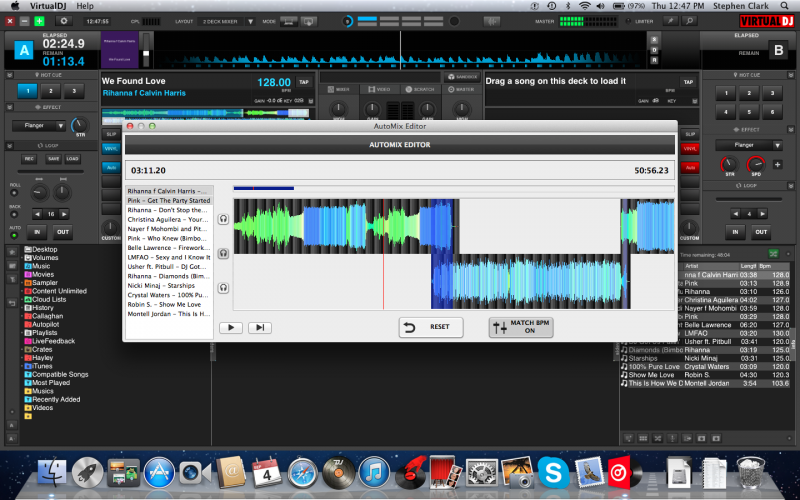Click the R button beside the overview waveform
This screenshot has height=500, width=800.
[654, 60]
